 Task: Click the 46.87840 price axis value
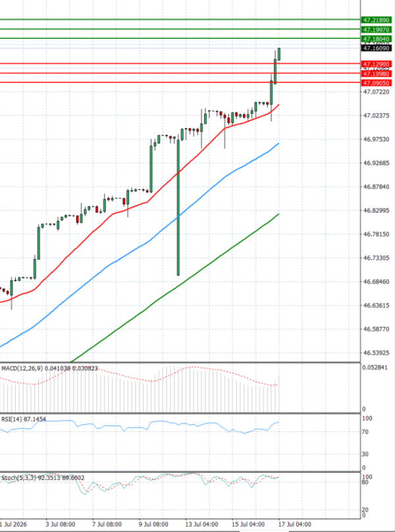[x=377, y=187]
